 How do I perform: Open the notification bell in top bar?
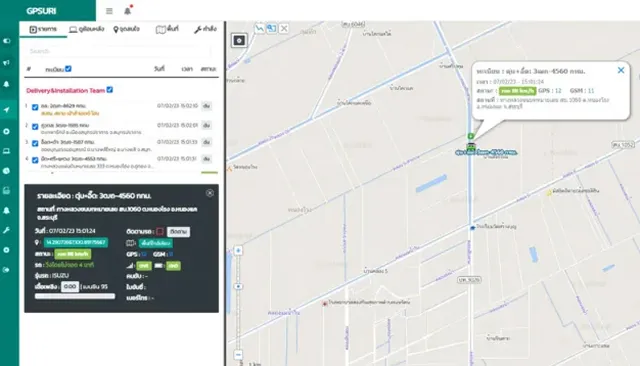click(128, 11)
